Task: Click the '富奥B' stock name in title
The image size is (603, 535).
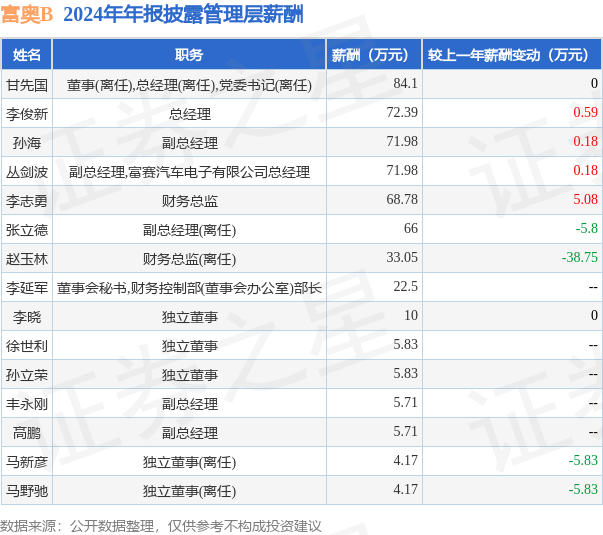Action: tap(27, 15)
